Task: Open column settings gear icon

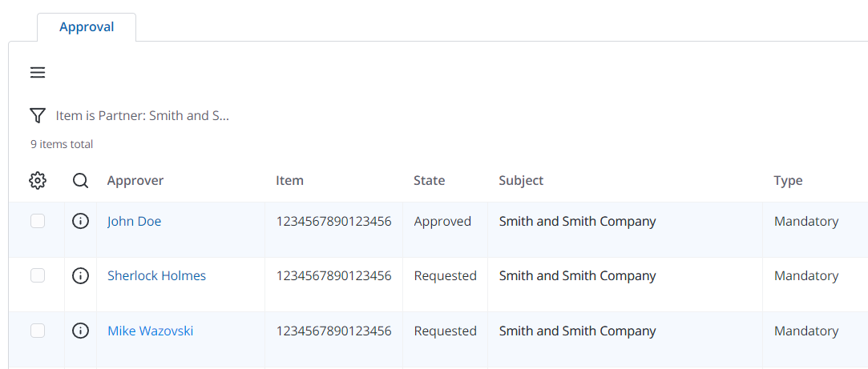Action: coord(38,181)
